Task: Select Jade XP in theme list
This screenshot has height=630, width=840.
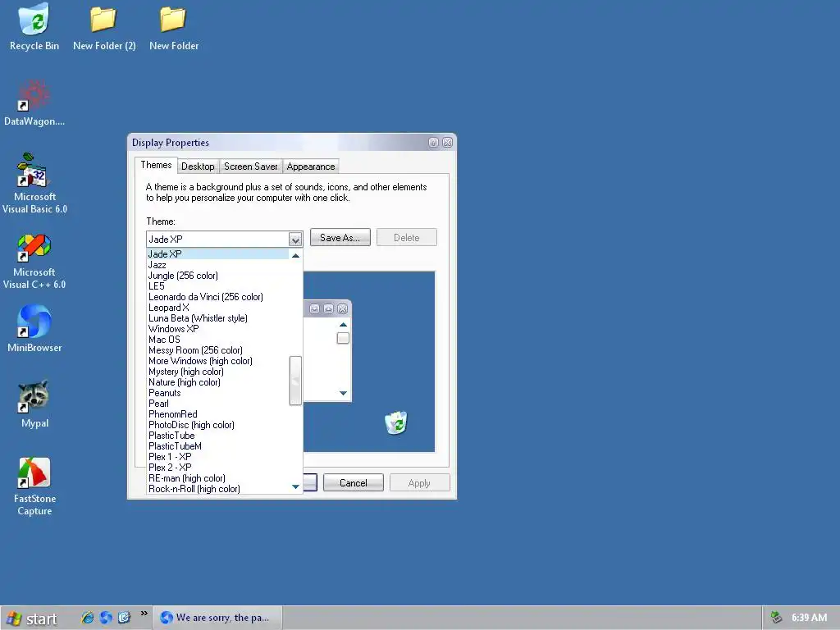Action: (x=217, y=254)
